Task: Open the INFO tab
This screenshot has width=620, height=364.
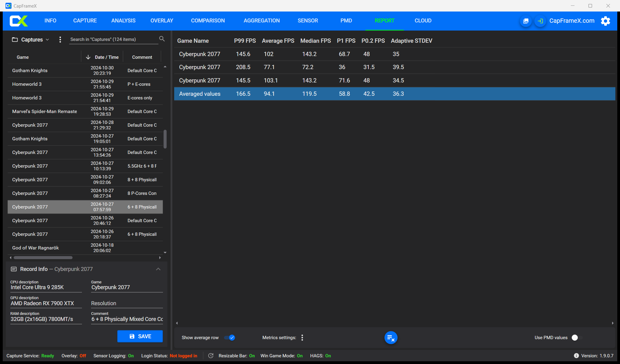Action: [x=50, y=21]
